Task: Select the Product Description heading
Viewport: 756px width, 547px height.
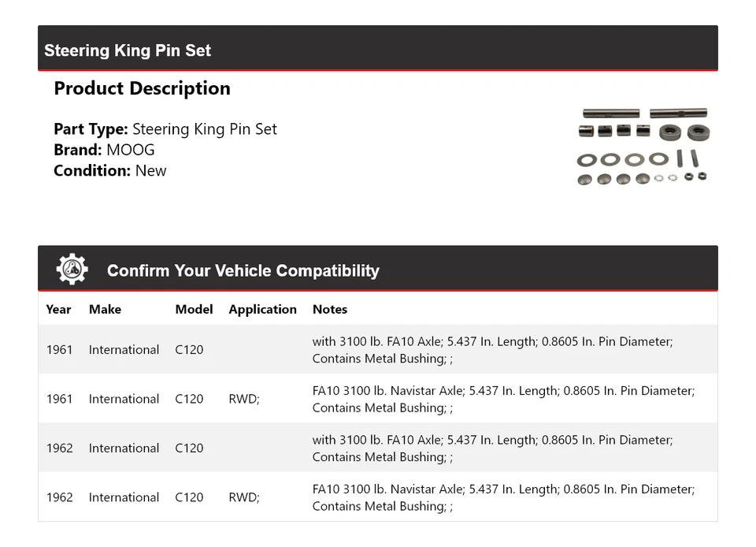Action: click(x=142, y=88)
